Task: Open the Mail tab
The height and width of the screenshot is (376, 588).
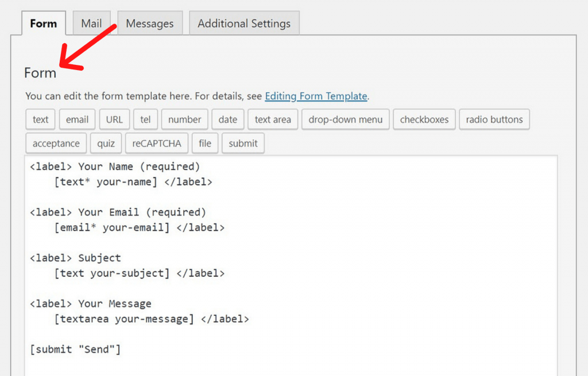Action: tap(91, 23)
